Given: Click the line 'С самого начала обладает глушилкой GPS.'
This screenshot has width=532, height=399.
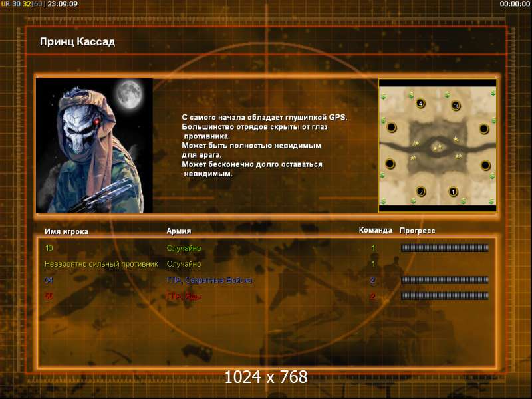Looking at the screenshot, I should point(265,118).
